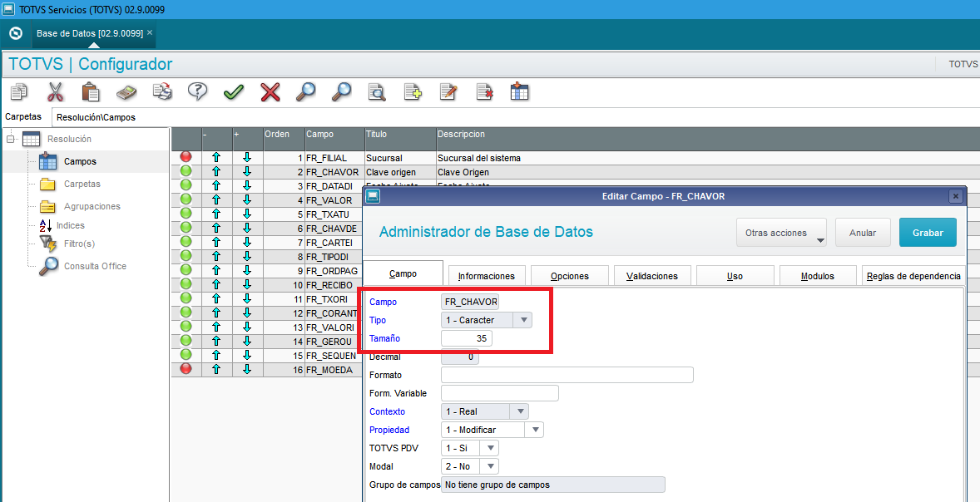The image size is (980, 502).
Task: Click up arrow in FR_GEROU row
Action: (x=217, y=341)
